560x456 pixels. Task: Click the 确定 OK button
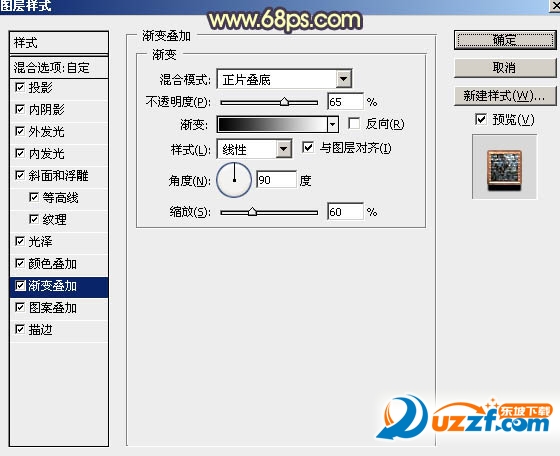(505, 40)
